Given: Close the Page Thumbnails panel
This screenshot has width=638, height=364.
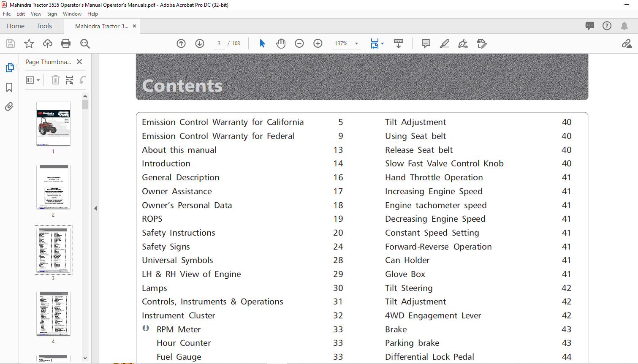Looking at the screenshot, I should click(79, 62).
